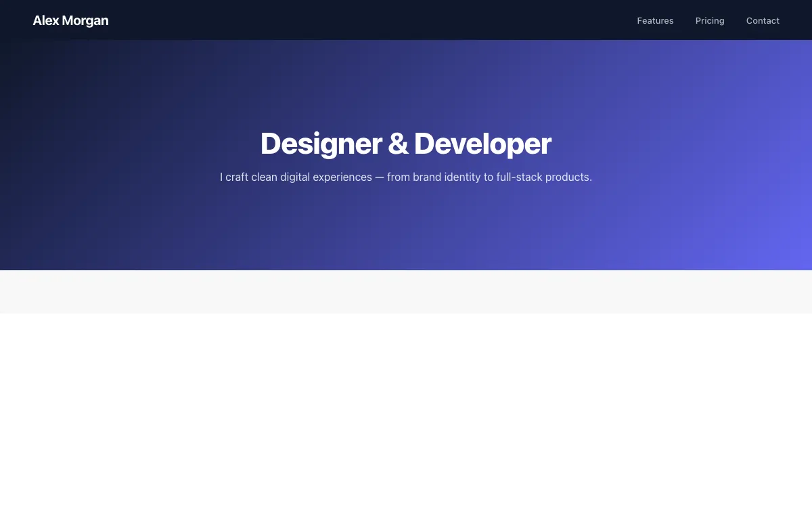This screenshot has height=508, width=812.
Task: Click the light gray section below the hero
Action: point(406,292)
